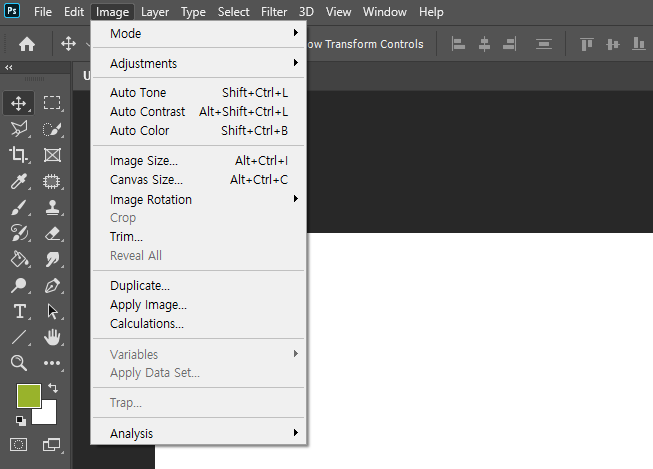Click the Photoshop Ps logo
The width and height of the screenshot is (653, 469).
point(12,11)
